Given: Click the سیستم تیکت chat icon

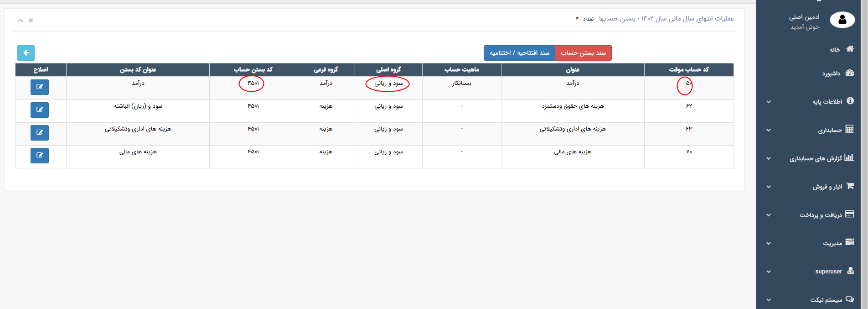Looking at the screenshot, I should click(x=850, y=299).
